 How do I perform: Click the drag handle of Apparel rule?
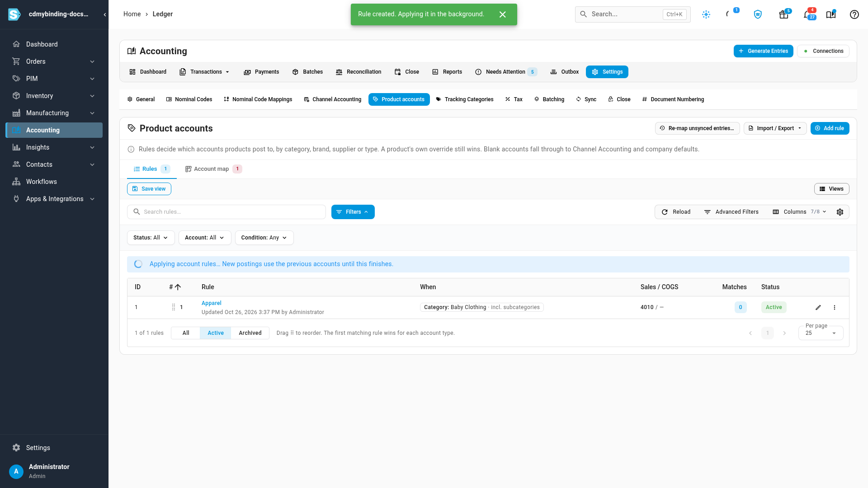click(174, 307)
